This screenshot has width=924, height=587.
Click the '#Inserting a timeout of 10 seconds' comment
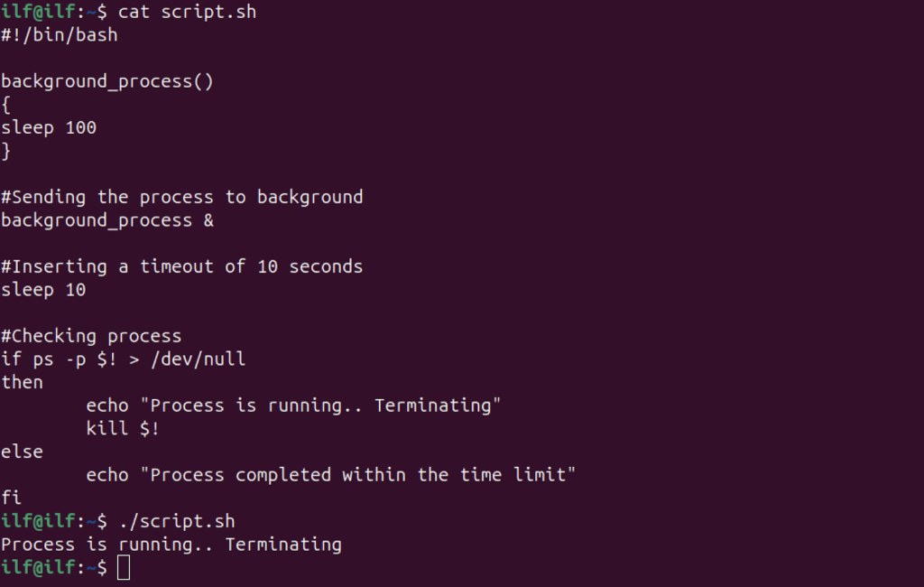182,266
